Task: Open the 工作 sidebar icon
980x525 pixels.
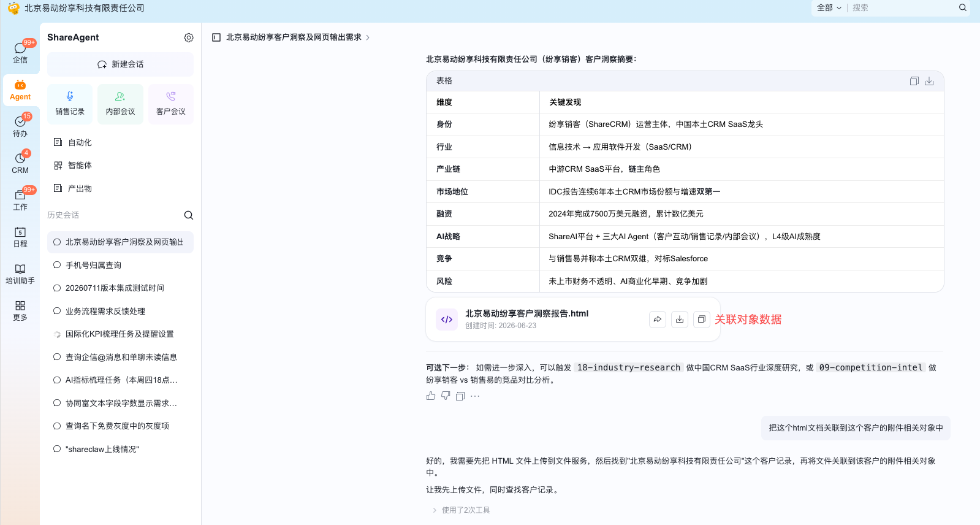Action: 20,199
